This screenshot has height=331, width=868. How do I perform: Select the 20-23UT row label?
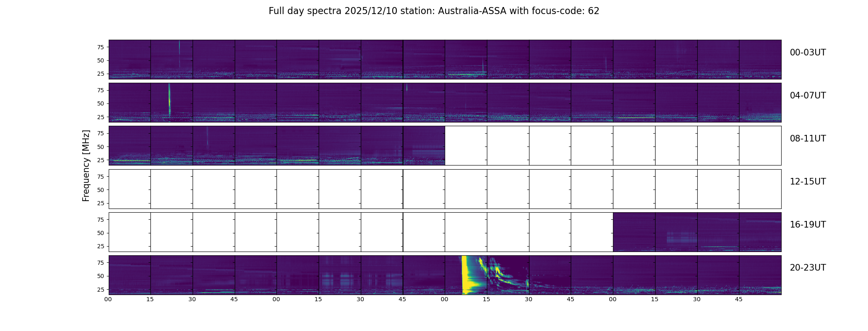808,268
